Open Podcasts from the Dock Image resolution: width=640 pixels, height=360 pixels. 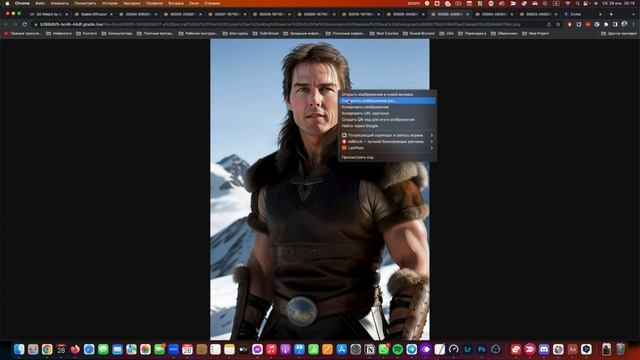[285, 349]
